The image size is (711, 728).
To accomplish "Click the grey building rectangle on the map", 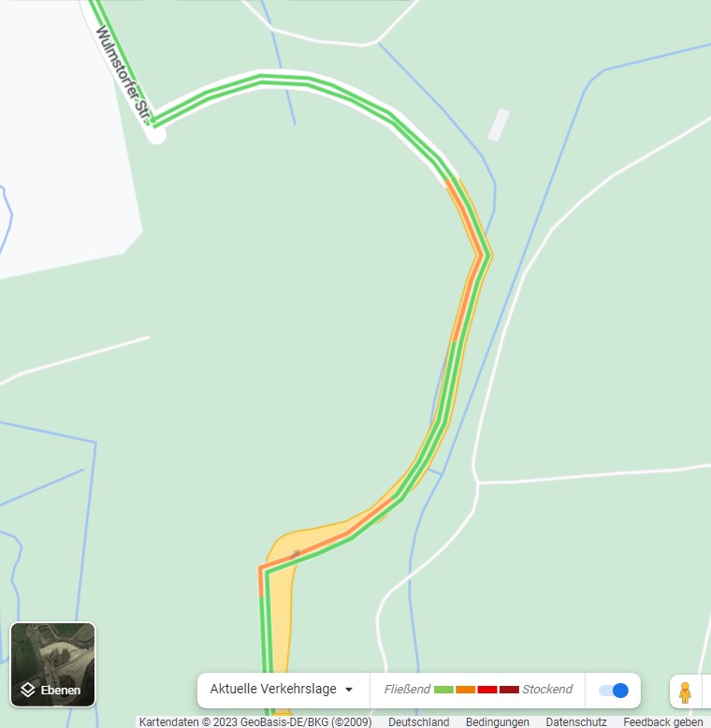I will coord(499,124).
